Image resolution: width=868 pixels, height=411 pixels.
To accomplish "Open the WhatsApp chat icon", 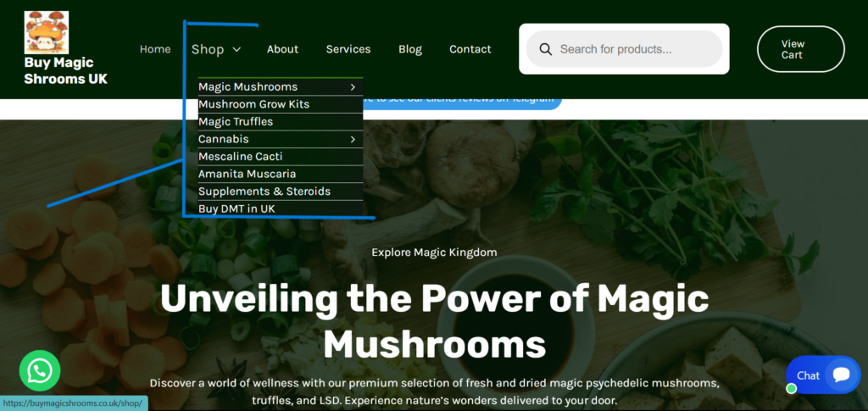I will [x=40, y=370].
